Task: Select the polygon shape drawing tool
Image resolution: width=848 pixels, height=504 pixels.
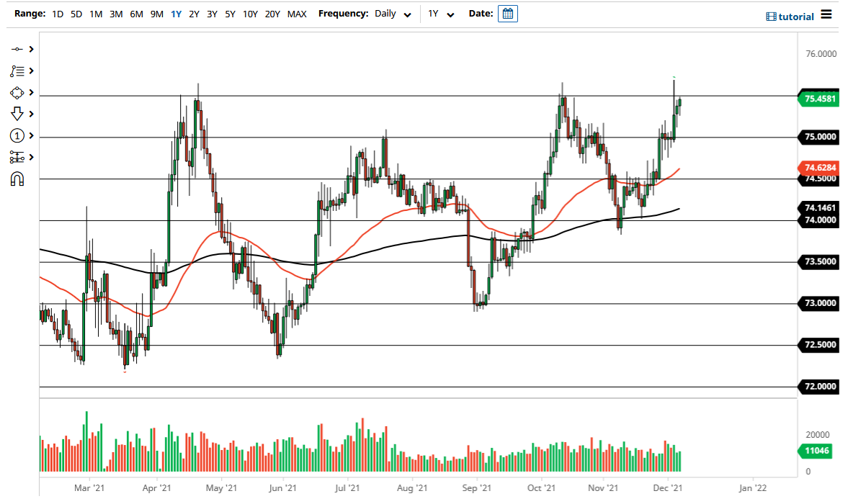Action: (15, 92)
